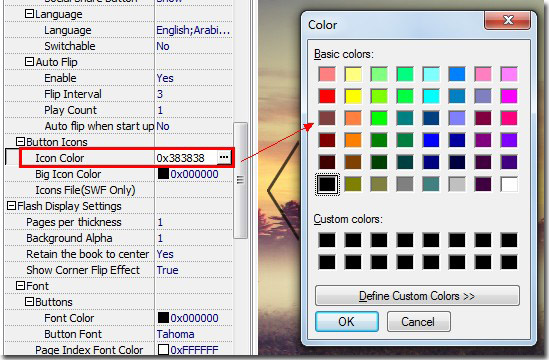549x360 pixels.
Task: Click Page Index Font Color white swatch
Action: (x=163, y=349)
